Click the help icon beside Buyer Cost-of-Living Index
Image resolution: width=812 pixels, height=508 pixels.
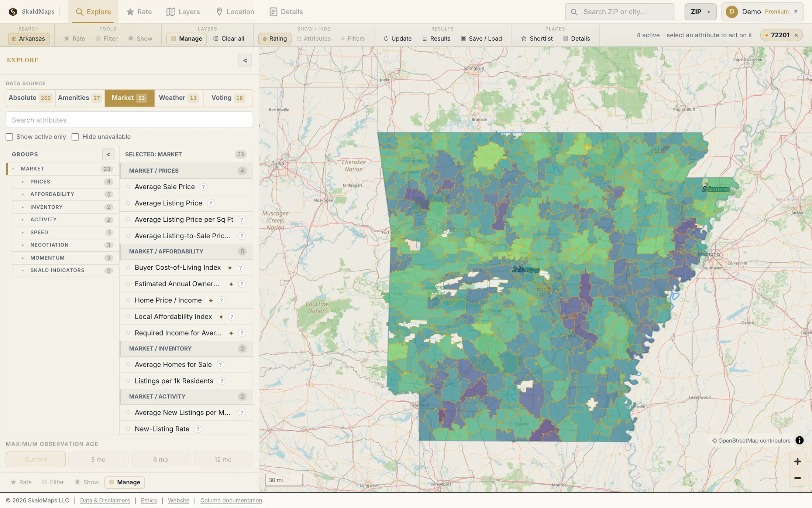(241, 267)
